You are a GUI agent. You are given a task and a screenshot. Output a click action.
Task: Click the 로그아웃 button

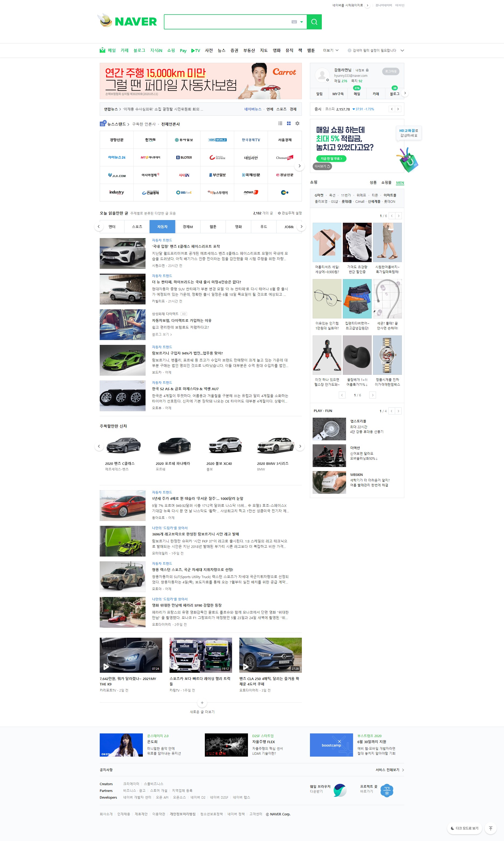click(391, 71)
